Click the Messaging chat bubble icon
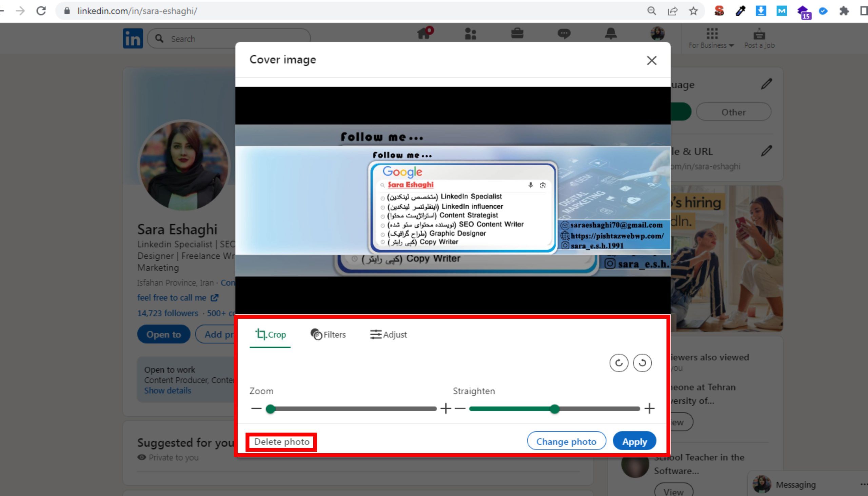 [x=564, y=34]
